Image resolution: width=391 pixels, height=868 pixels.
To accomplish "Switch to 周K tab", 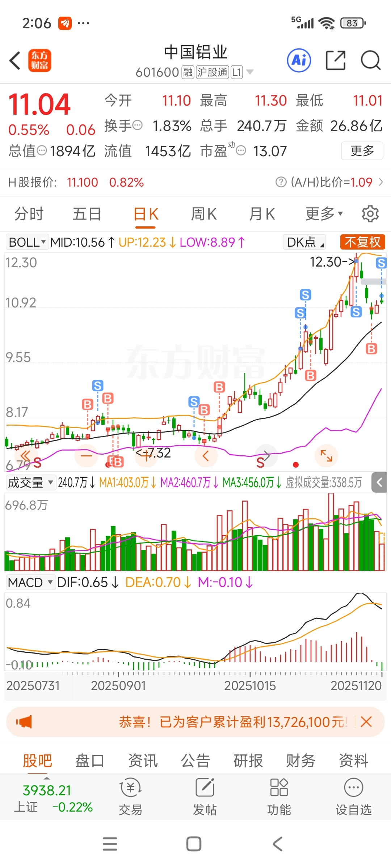I will 204,214.
